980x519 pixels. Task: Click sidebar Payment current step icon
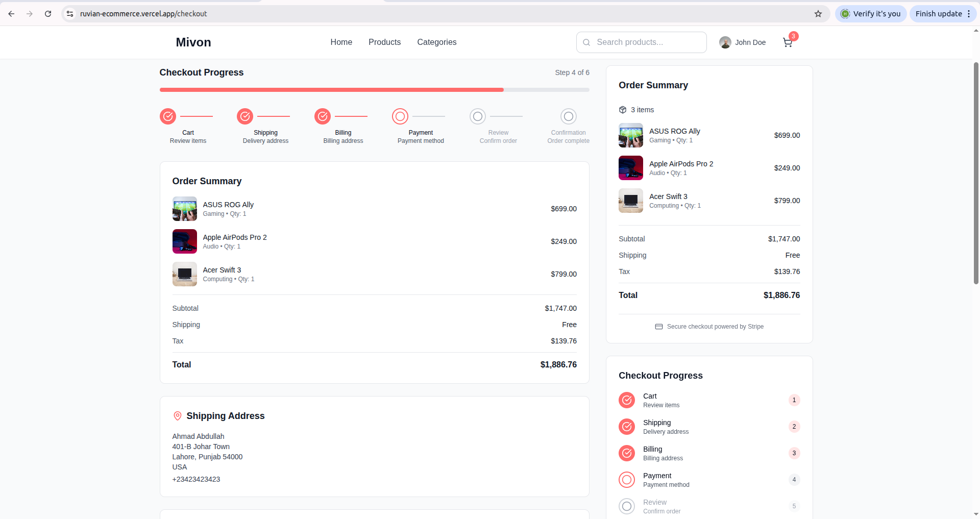pyautogui.click(x=627, y=480)
